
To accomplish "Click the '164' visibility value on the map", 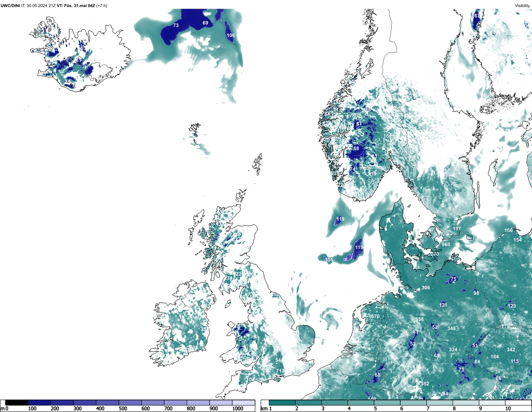I will [495, 357].
